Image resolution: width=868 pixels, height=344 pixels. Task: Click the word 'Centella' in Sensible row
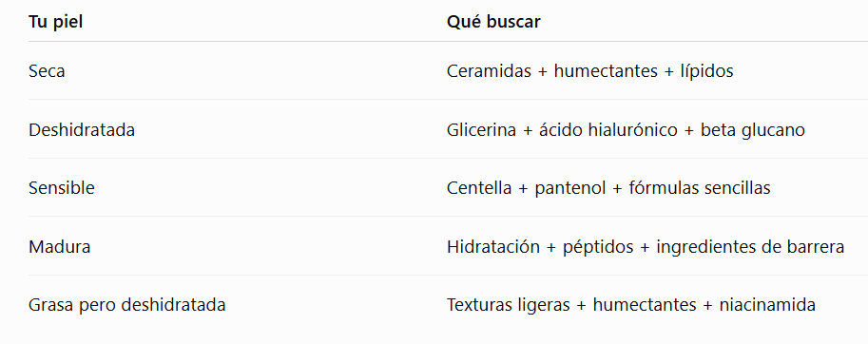(479, 188)
